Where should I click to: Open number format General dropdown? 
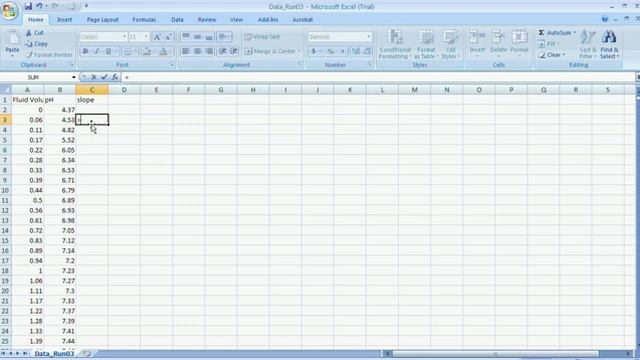click(x=369, y=37)
